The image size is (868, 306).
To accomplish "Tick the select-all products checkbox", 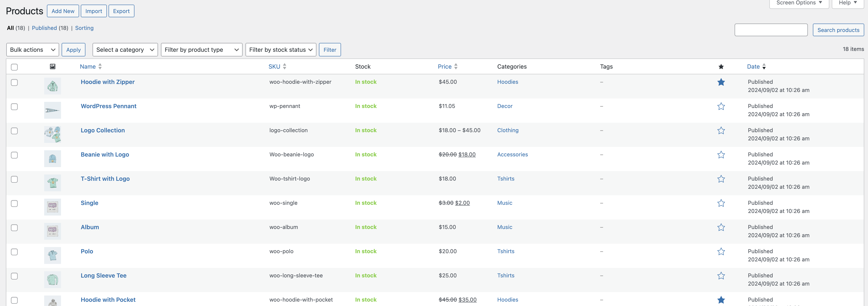I will pyautogui.click(x=14, y=67).
